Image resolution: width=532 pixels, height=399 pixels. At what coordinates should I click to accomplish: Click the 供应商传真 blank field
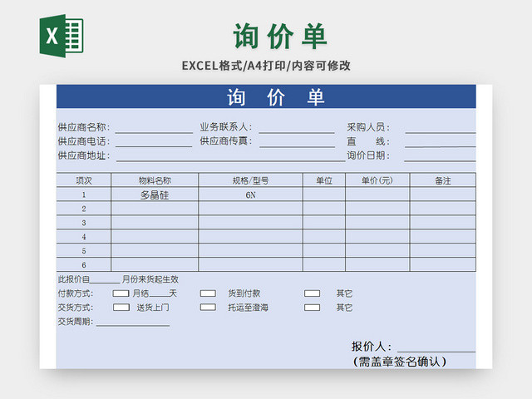point(298,142)
